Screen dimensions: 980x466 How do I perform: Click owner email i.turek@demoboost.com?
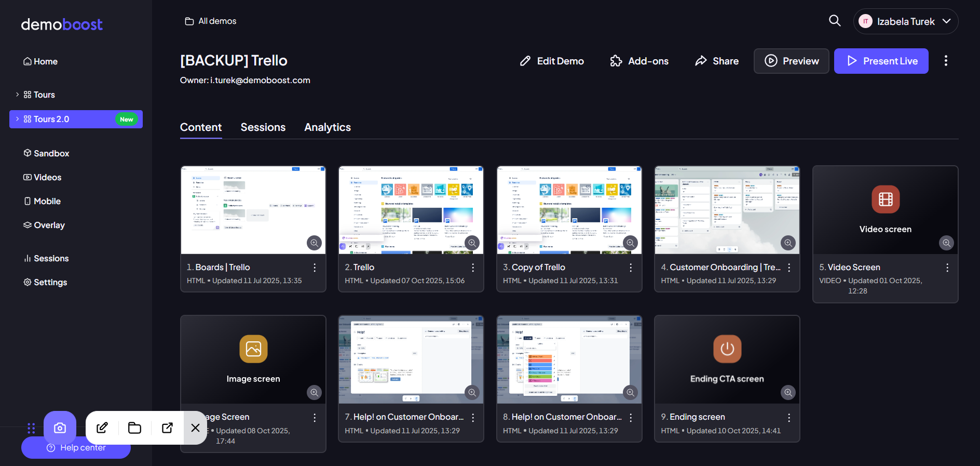coord(260,80)
